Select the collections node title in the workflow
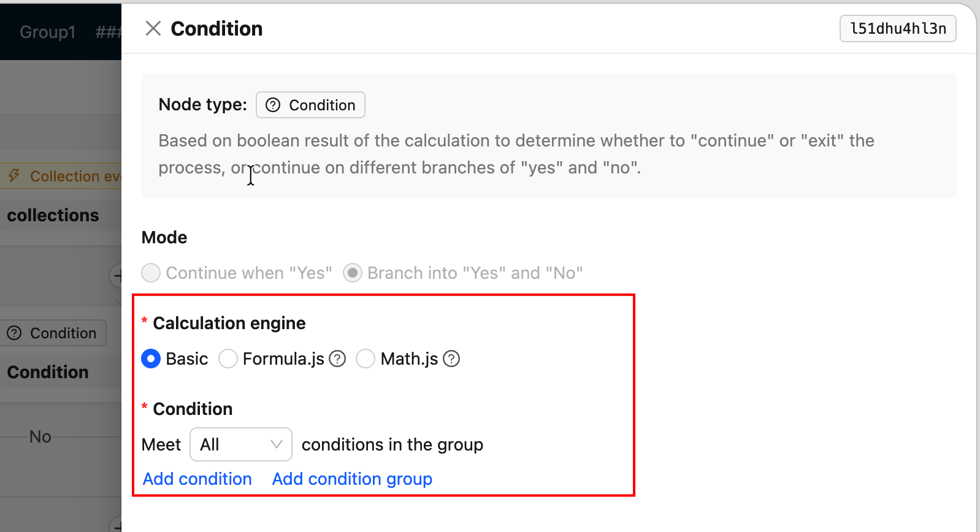Image resolution: width=980 pixels, height=532 pixels. click(53, 215)
